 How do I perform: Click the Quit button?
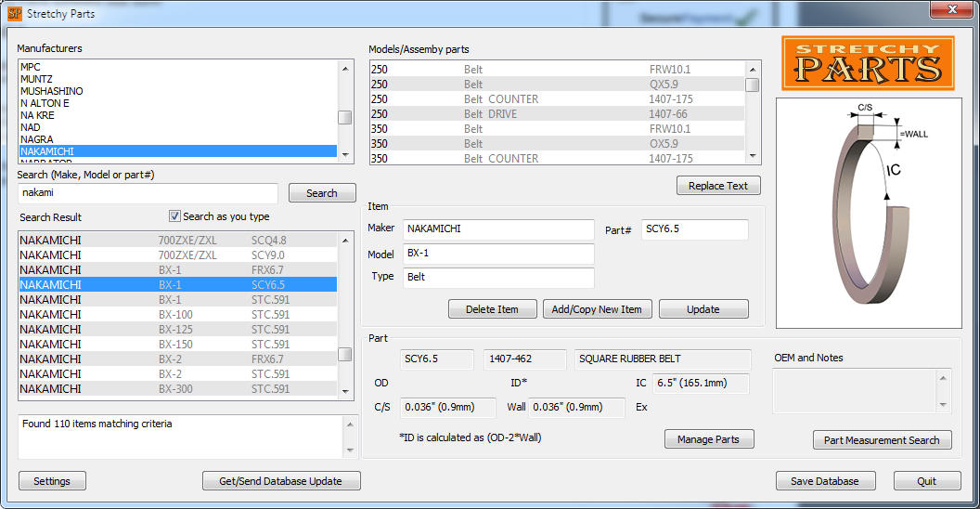point(927,481)
